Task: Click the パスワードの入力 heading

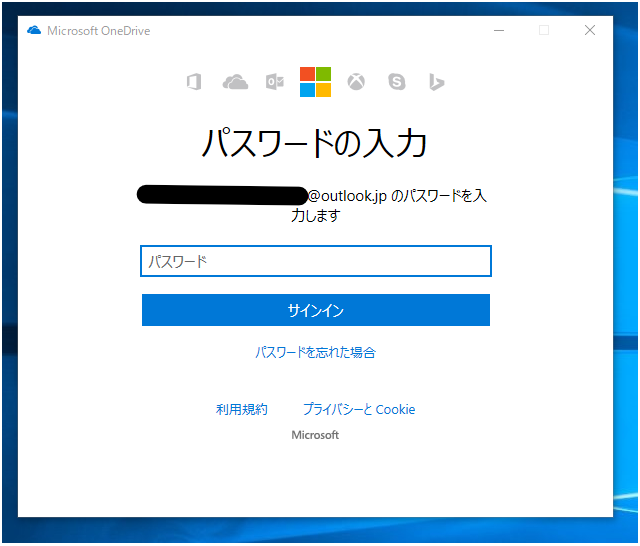Action: pyautogui.click(x=315, y=143)
